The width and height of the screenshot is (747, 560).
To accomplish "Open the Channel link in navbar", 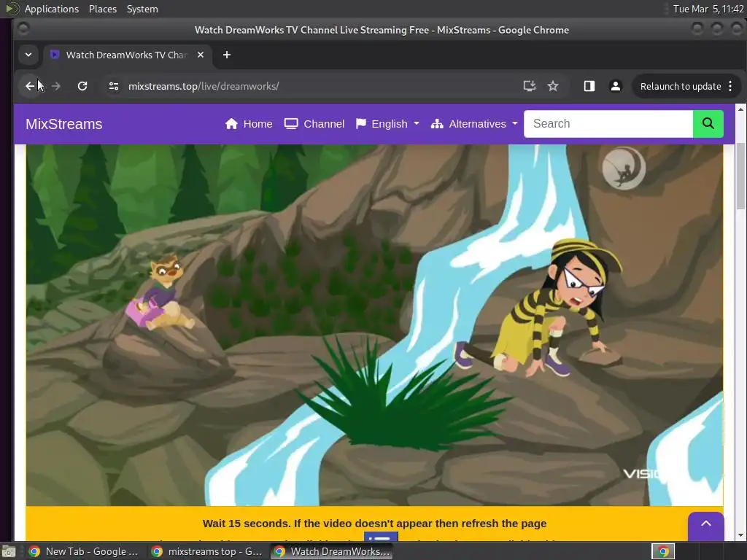I will pos(314,124).
